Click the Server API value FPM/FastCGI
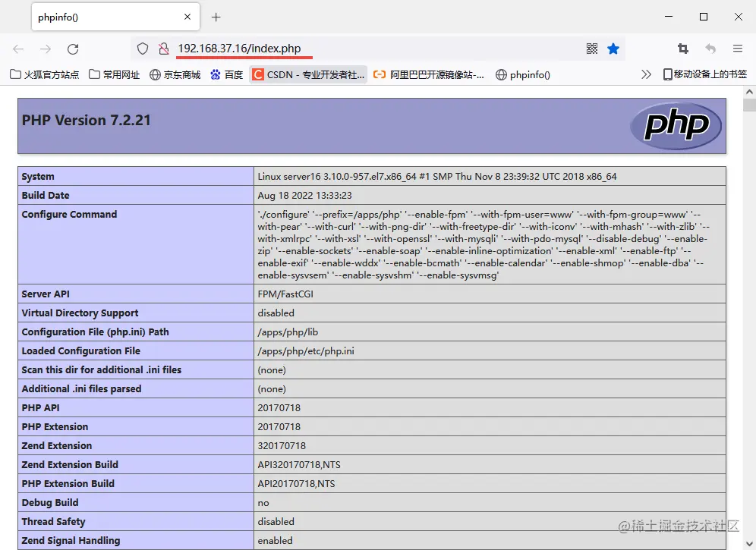This screenshot has height=550, width=756. (x=285, y=294)
